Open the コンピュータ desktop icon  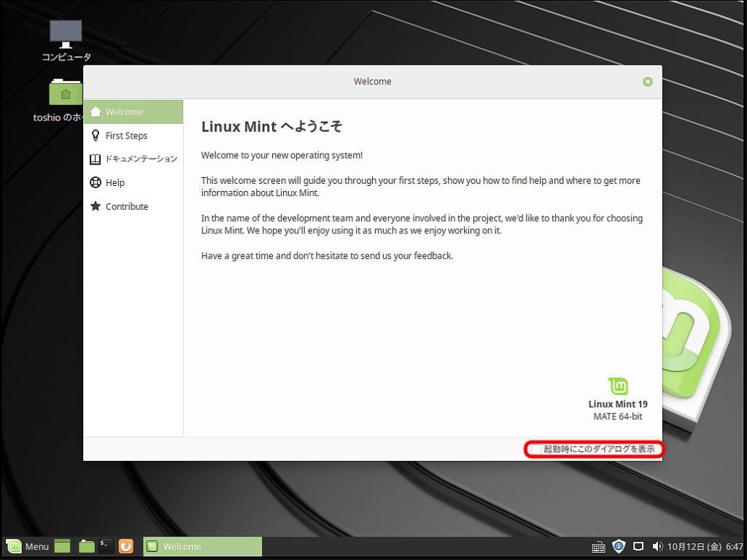(x=66, y=34)
